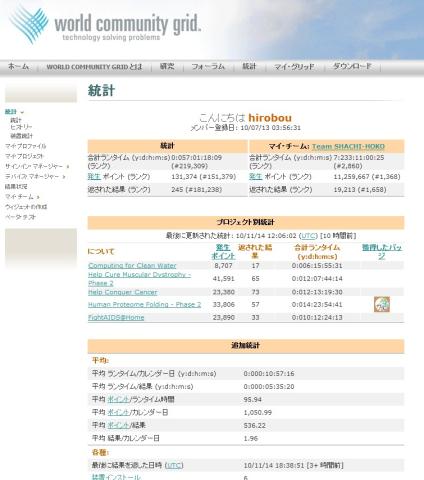The image size is (424, 480).
Task: Open 結果状況 in sidebar
Action: tap(16, 186)
